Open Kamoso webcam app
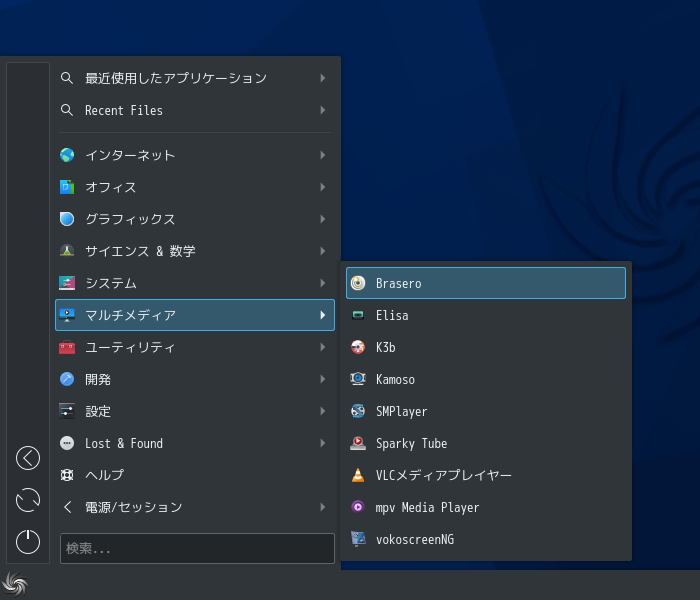700x600 pixels. coord(486,379)
